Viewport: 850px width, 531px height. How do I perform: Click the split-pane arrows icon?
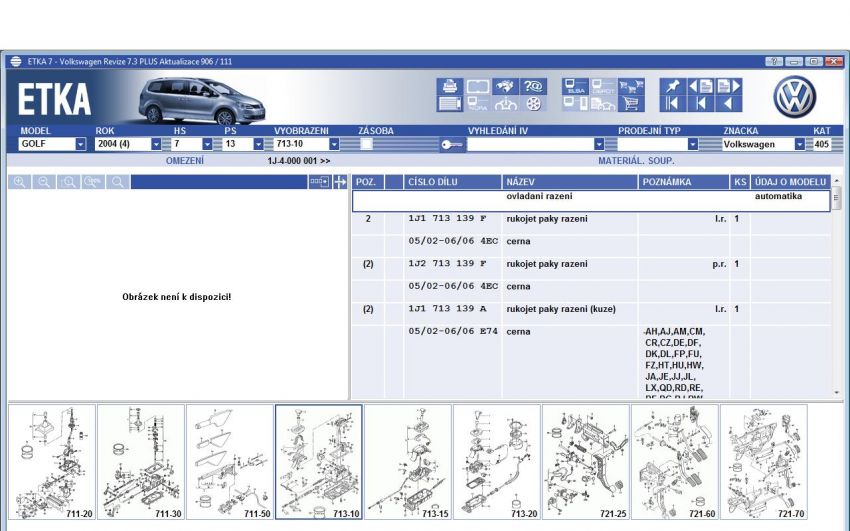(x=340, y=182)
